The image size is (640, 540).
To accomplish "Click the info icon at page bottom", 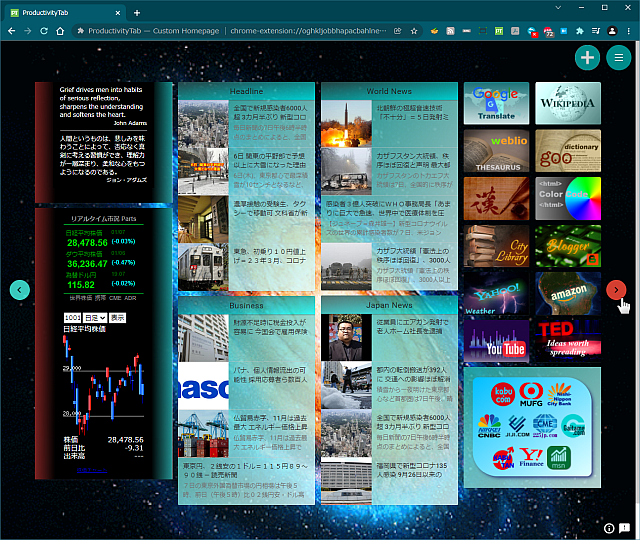I will coord(609,529).
